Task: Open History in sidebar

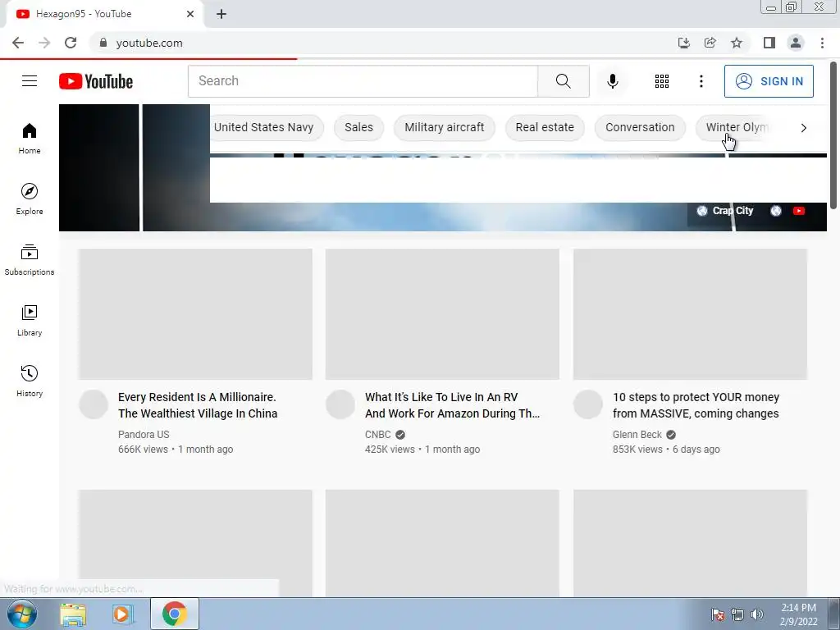Action: [30, 381]
